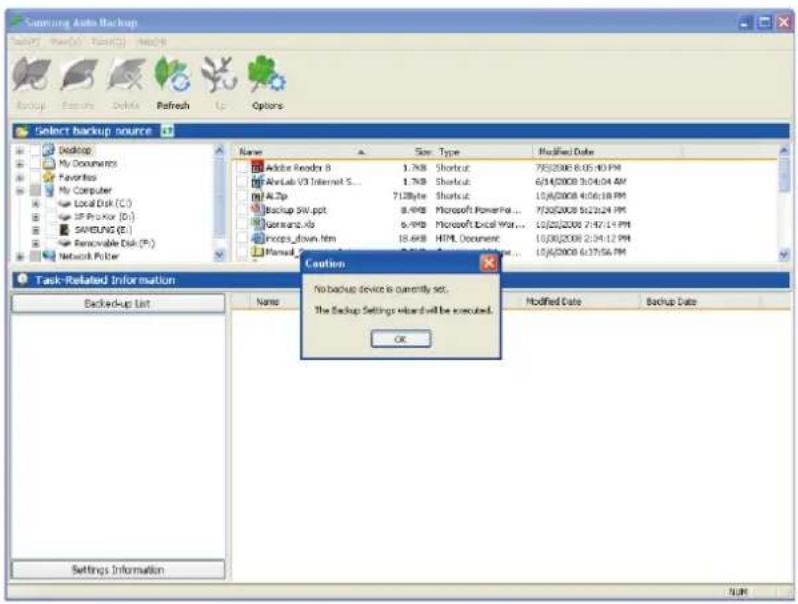Expand the Desktop tree node
This screenshot has height=604, width=798.
(x=20, y=150)
